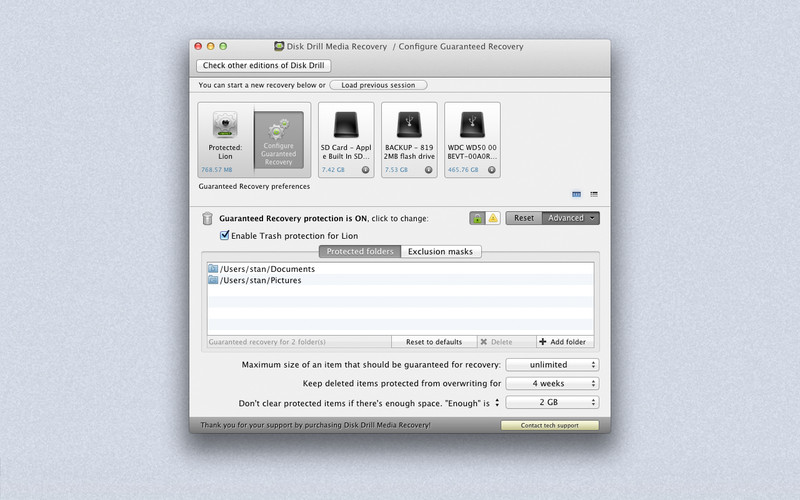
Task: Open Configure Guaranteed Recovery gear tile
Action: (279, 140)
